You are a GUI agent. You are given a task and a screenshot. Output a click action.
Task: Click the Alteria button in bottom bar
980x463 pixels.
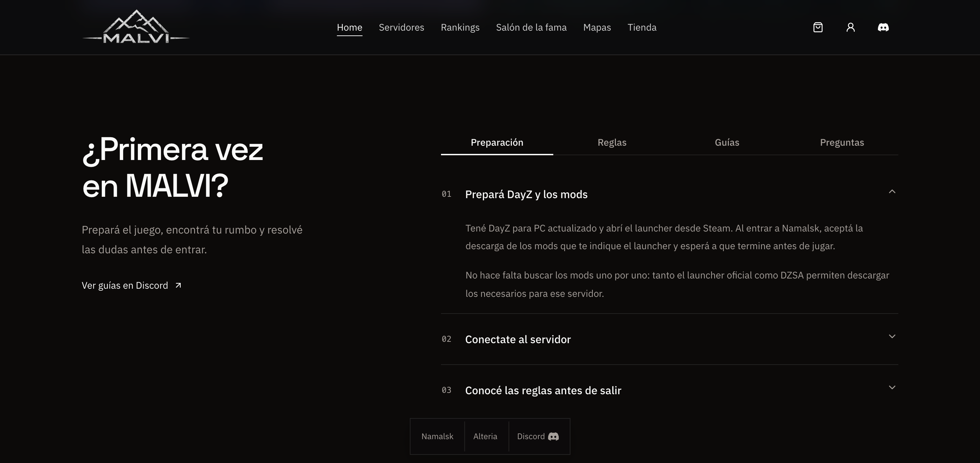click(486, 436)
